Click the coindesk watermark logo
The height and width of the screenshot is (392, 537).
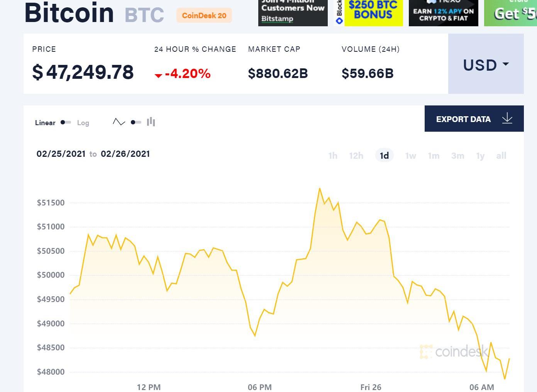pos(454,351)
